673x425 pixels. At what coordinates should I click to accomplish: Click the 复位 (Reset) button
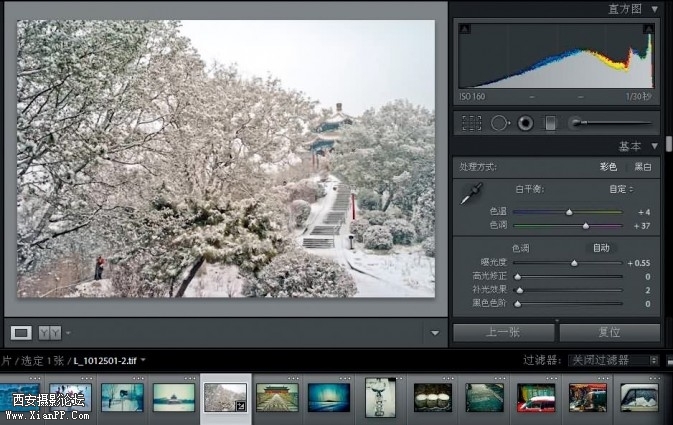[609, 333]
